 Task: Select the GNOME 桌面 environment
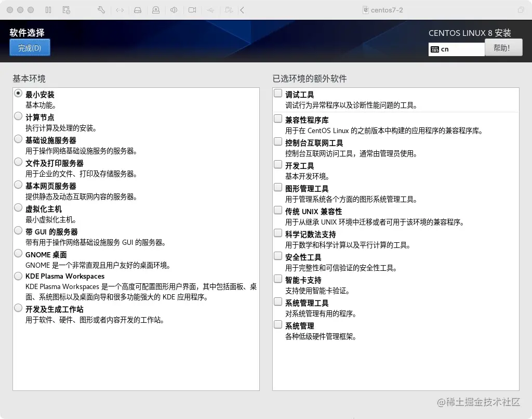pos(18,253)
